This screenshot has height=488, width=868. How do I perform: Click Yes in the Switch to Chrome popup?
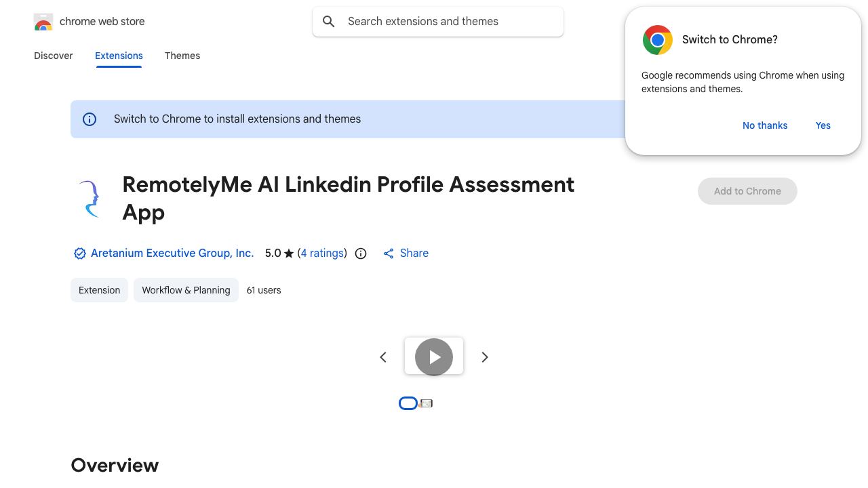pyautogui.click(x=823, y=125)
